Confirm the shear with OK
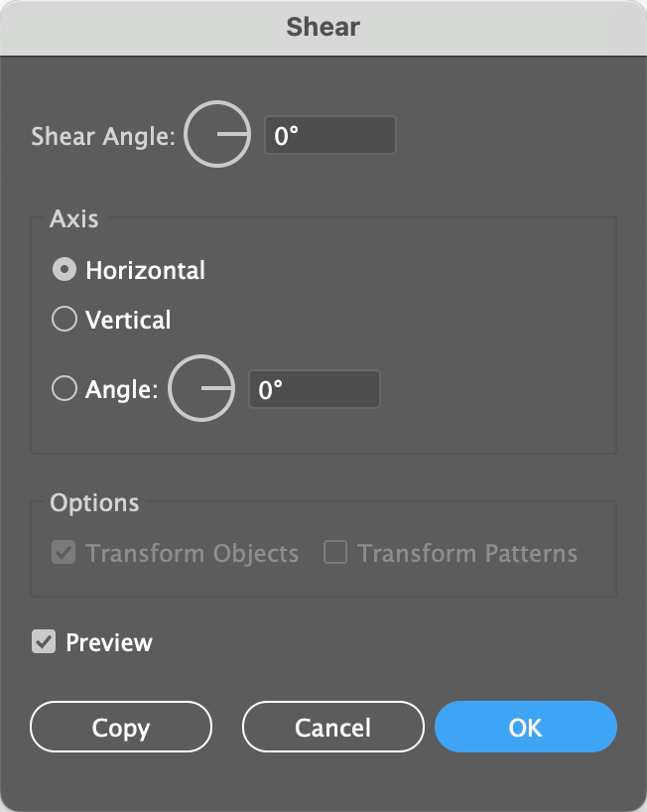The width and height of the screenshot is (647, 812). (x=525, y=728)
